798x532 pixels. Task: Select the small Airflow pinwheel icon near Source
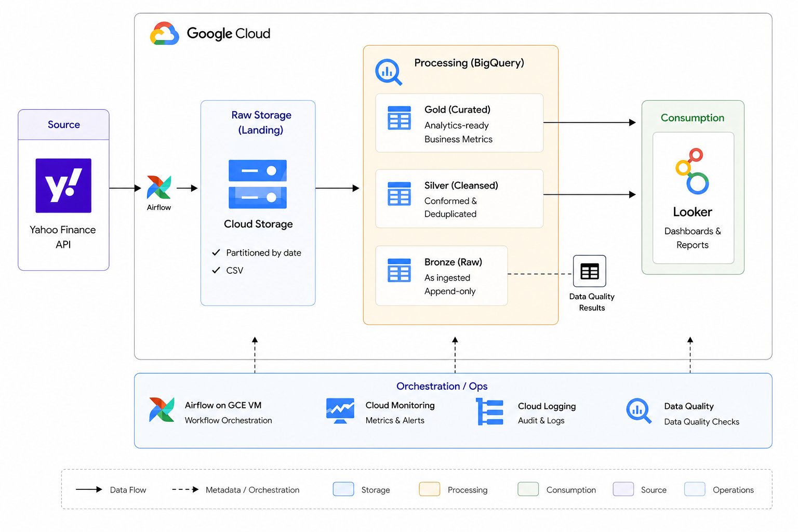159,188
